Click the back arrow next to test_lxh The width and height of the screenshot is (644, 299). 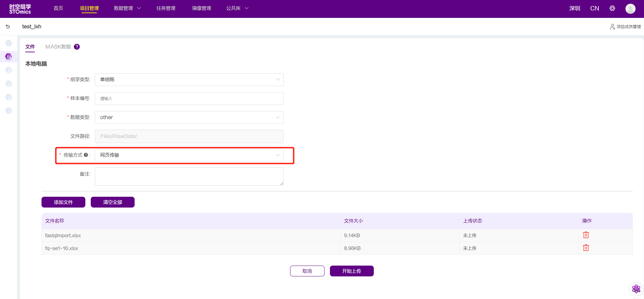tap(8, 26)
